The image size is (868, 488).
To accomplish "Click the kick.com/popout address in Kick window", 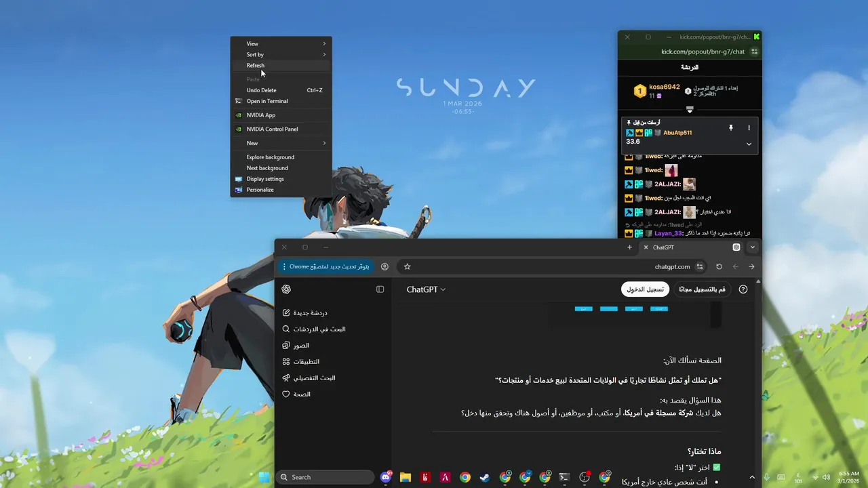I will [x=703, y=52].
